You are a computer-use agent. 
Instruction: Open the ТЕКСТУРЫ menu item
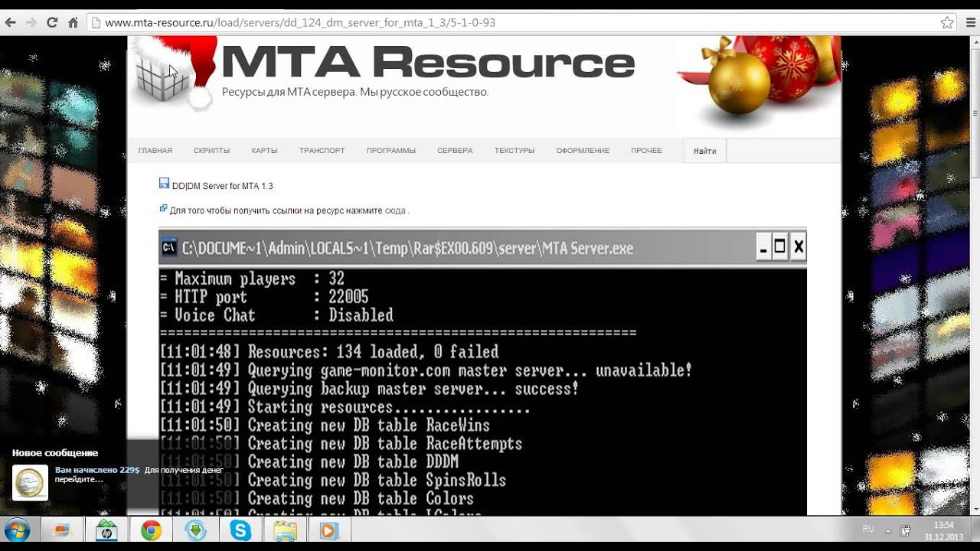pos(514,151)
